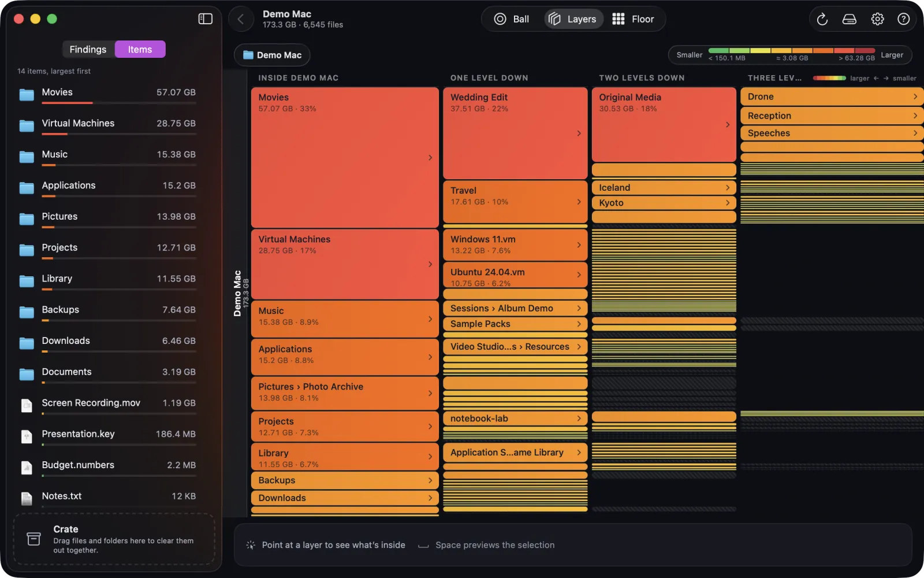The image size is (924, 578).
Task: Select the Applications row in sidebar
Action: click(107, 188)
